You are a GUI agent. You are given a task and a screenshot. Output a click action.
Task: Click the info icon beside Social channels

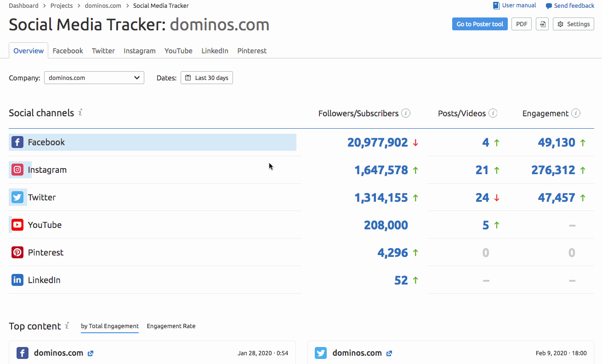coord(80,112)
